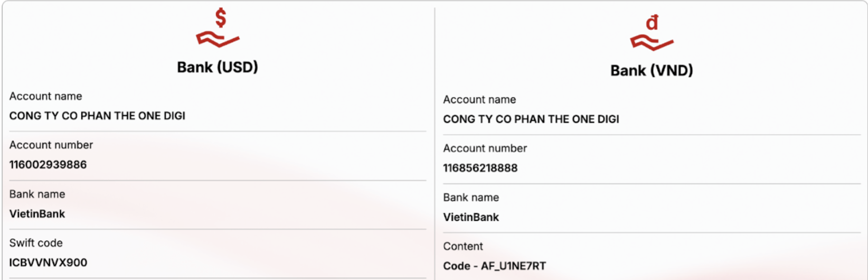Select the Swift code ICBVVNVX900
The width and height of the screenshot is (868, 280).
(48, 263)
